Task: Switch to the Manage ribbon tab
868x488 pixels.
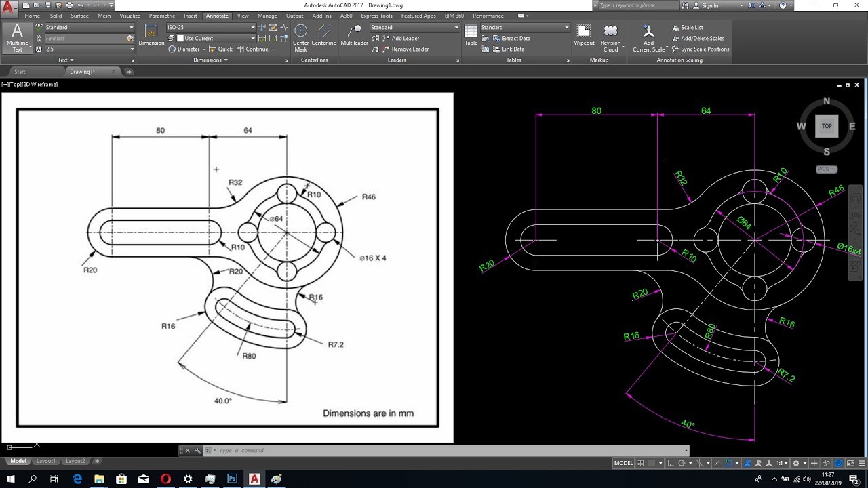Action: [267, 16]
